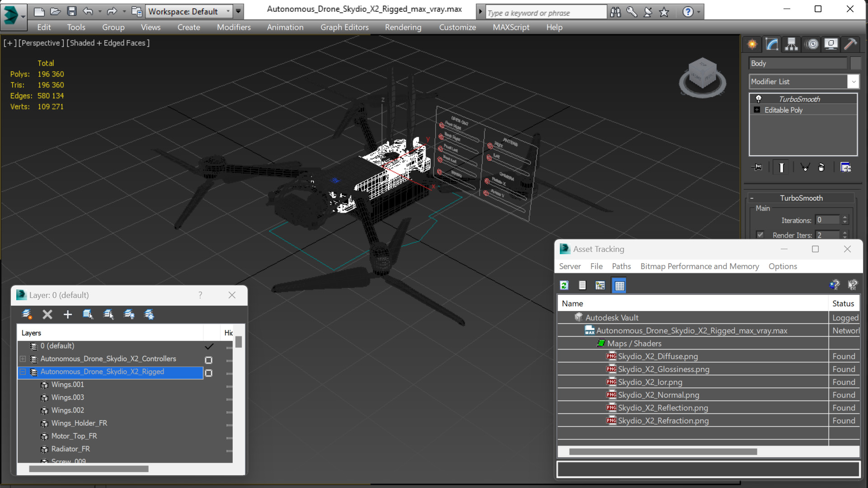Open the Hierarchy command panel tab

pyautogui.click(x=791, y=44)
